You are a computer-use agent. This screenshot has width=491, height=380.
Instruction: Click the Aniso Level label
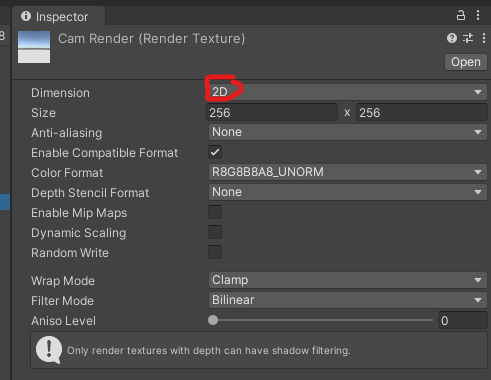click(63, 321)
